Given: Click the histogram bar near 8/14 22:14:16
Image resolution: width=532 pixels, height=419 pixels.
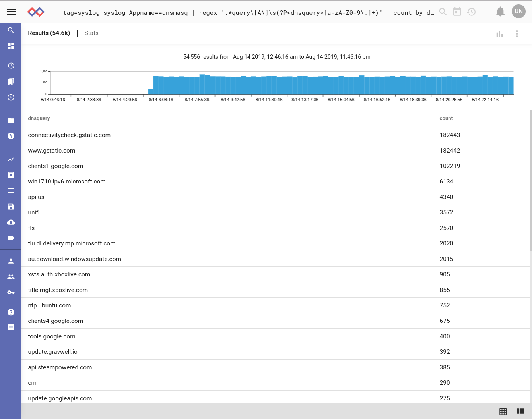Looking at the screenshot, I should point(485,85).
